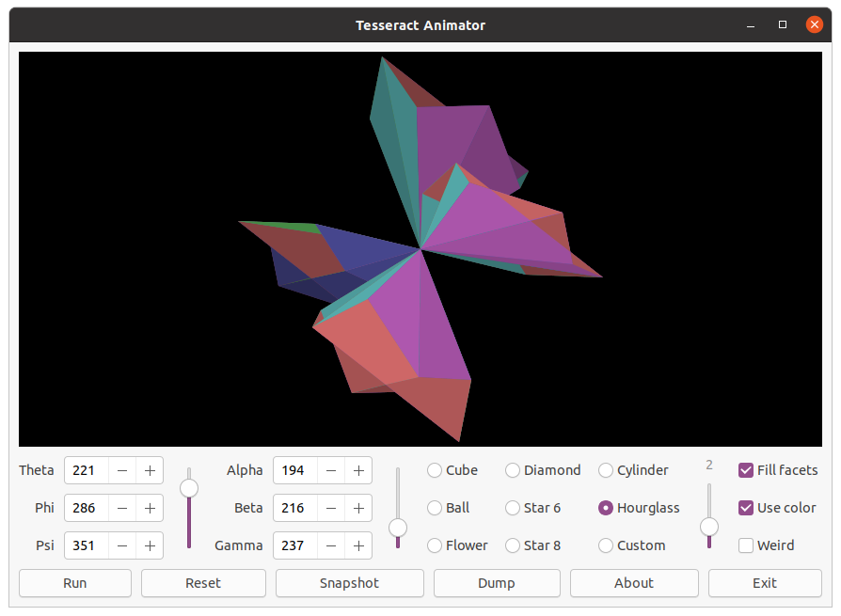Select the Cube shape

tap(452, 470)
